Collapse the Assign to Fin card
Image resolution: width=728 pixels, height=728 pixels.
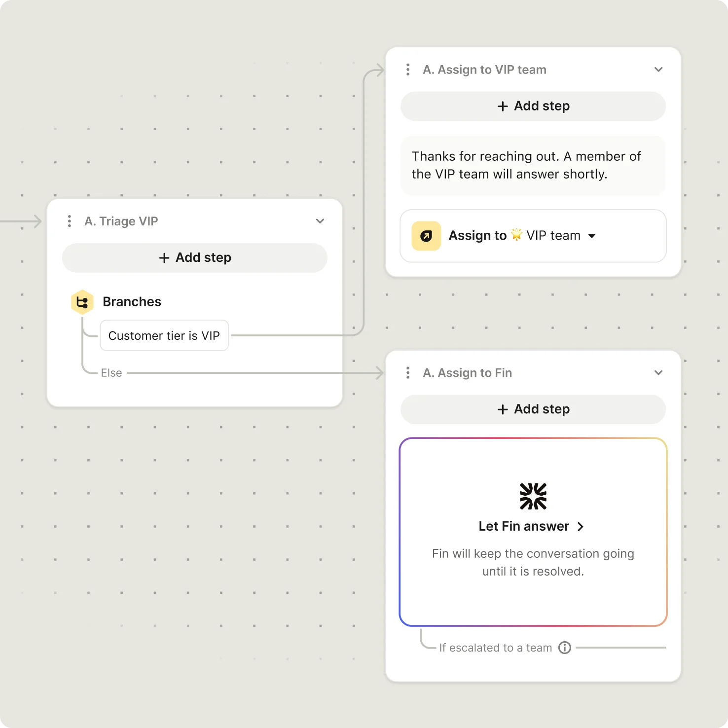tap(658, 373)
